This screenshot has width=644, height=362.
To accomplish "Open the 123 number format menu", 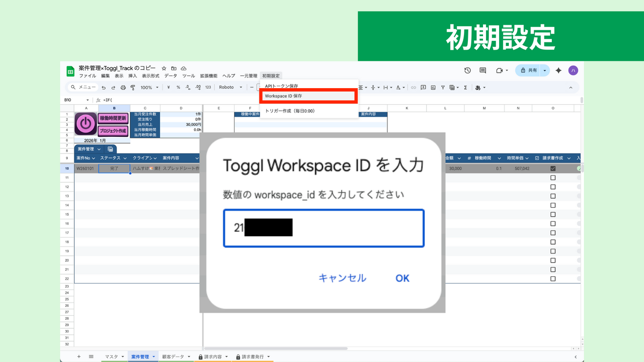I will click(208, 88).
